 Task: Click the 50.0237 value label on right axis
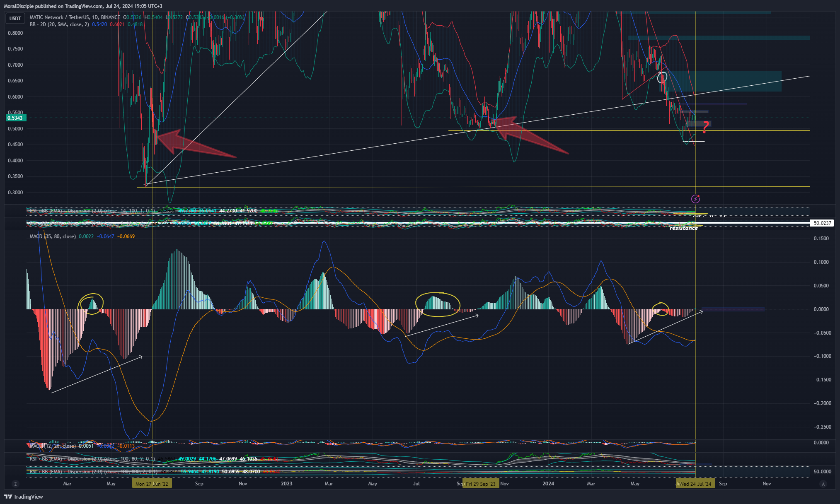(x=822, y=223)
